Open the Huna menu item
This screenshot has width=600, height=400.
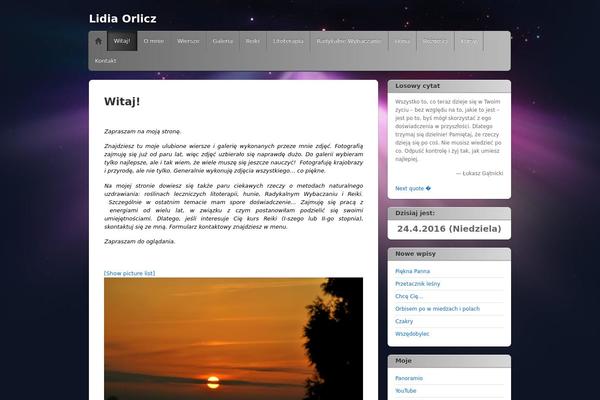[402, 41]
